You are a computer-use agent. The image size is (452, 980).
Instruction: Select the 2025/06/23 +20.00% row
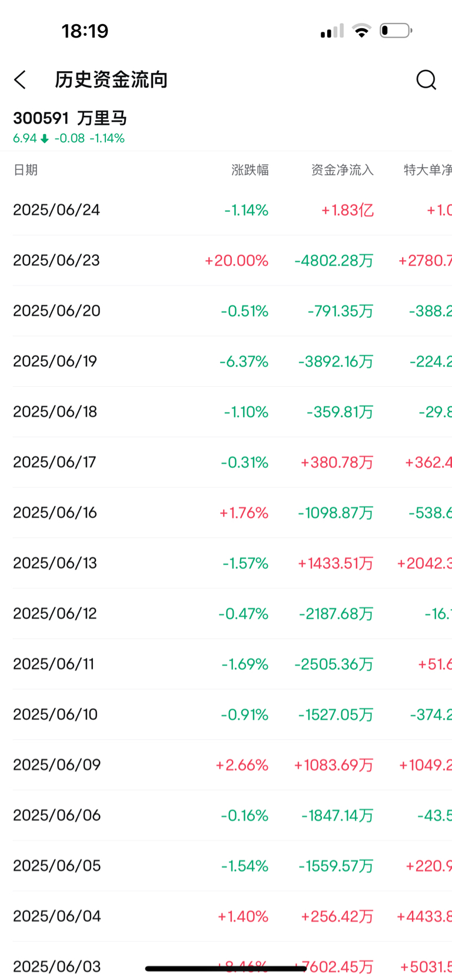click(x=226, y=261)
